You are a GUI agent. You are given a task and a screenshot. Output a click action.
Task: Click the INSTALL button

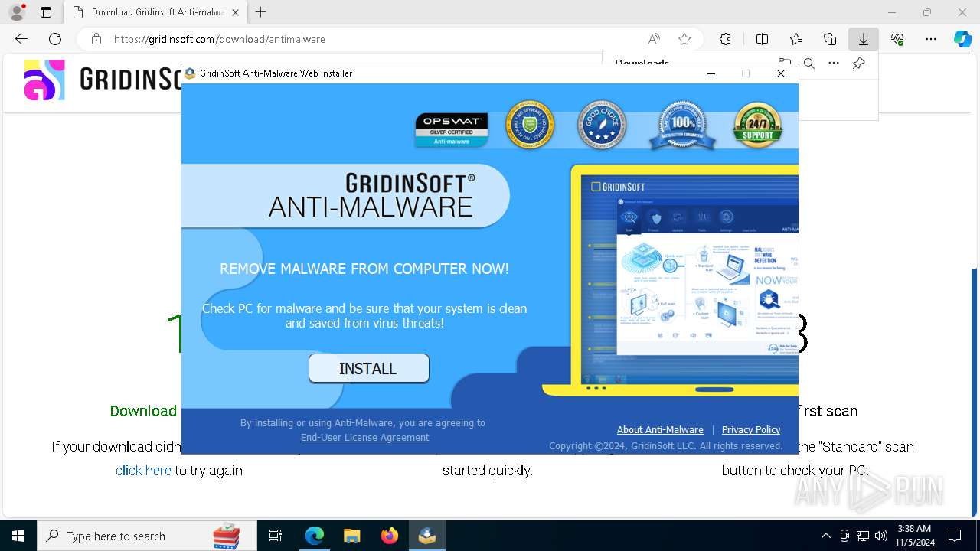tap(368, 368)
